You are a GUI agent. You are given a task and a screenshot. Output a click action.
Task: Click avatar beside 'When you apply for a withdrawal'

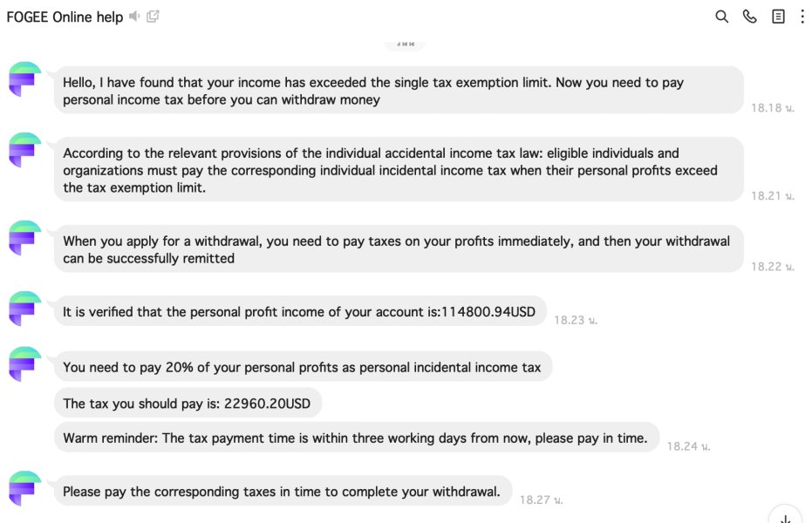tap(25, 238)
